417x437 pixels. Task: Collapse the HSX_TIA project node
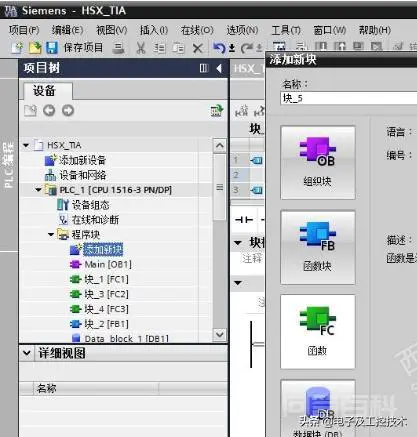tap(26, 145)
